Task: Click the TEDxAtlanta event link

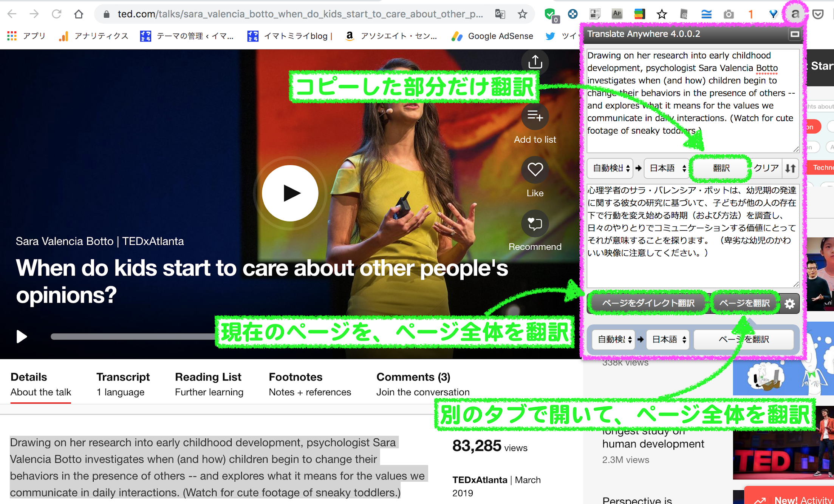Action: (x=480, y=480)
